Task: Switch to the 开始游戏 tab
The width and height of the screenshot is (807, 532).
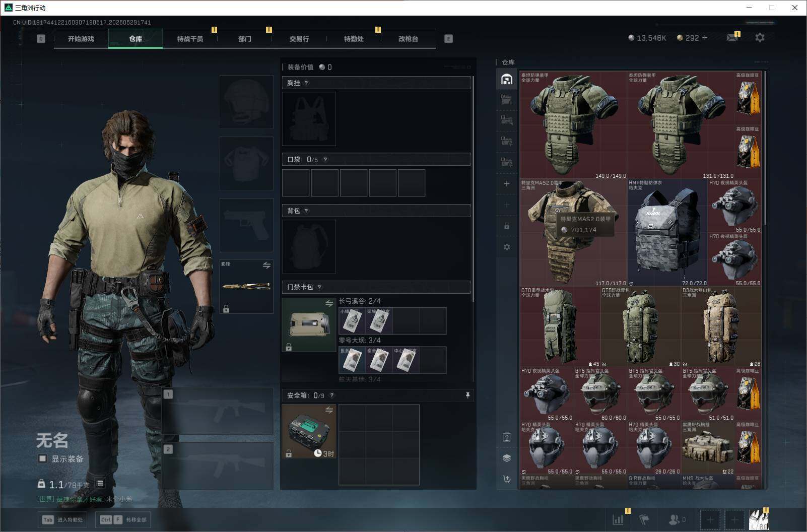Action: coord(81,39)
